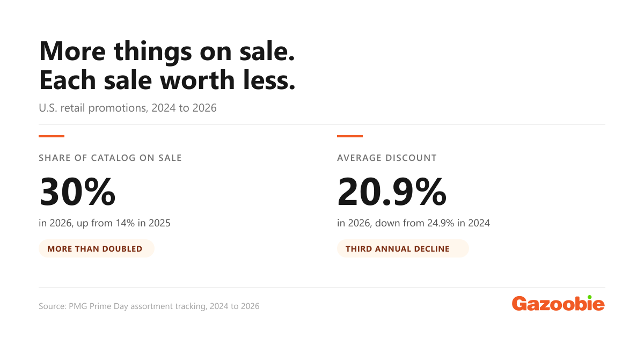Click the AVERAGE DISCOUNT label

387,158
